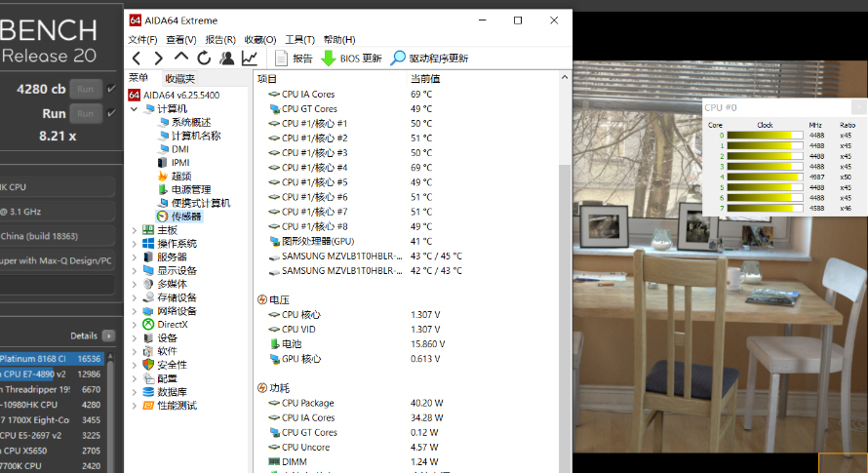Click the 项目 column header
Screen dimensions: 868x473
click(331, 79)
